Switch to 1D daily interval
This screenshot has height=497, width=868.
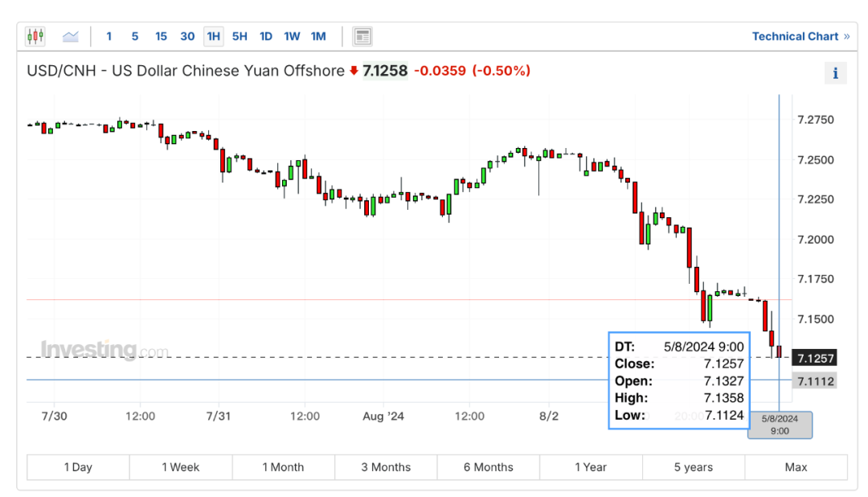pos(266,36)
